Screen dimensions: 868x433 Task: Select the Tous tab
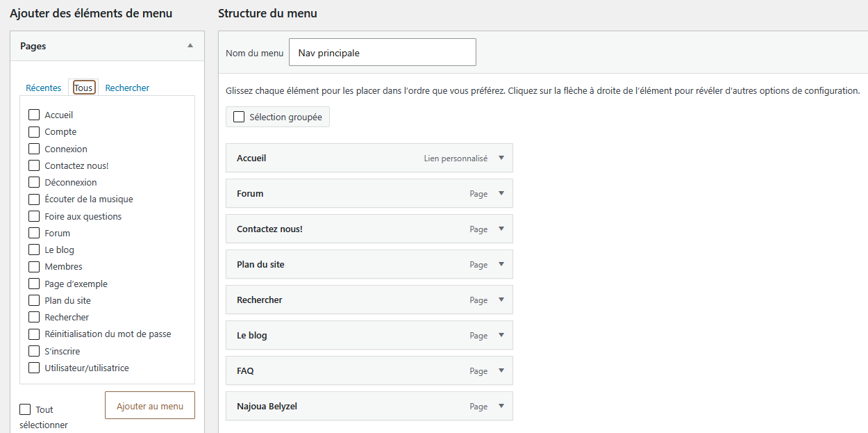(x=83, y=88)
